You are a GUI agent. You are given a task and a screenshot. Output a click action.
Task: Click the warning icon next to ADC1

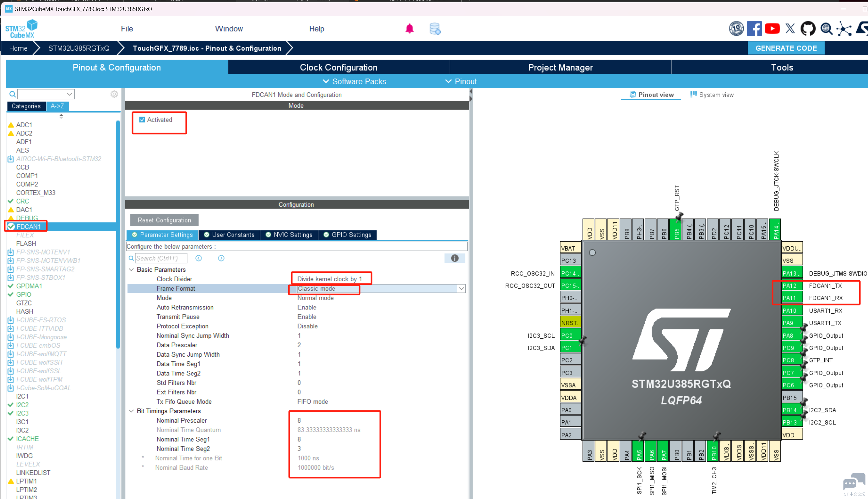tap(11, 125)
